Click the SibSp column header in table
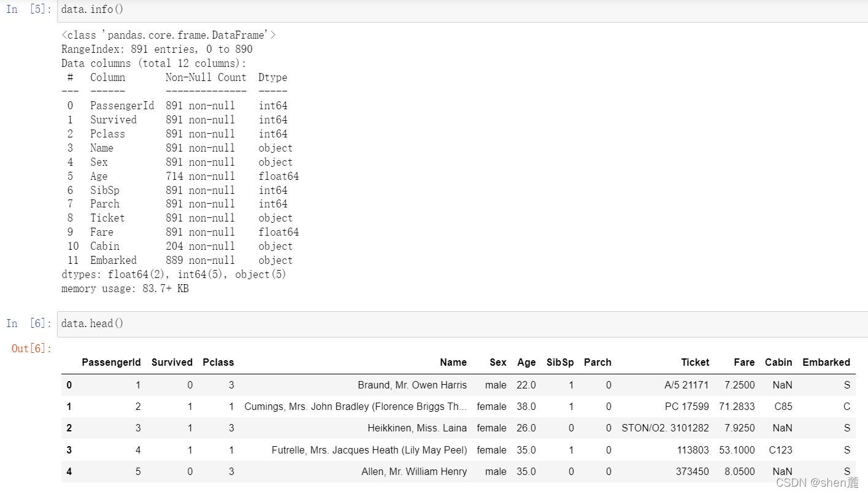The height and width of the screenshot is (494, 868). [x=560, y=362]
